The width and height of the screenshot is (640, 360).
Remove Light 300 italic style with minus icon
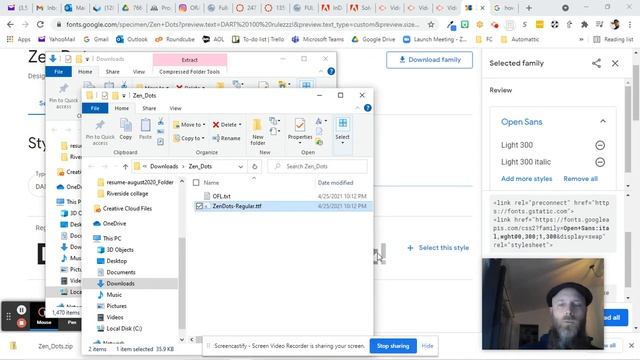coord(600,162)
